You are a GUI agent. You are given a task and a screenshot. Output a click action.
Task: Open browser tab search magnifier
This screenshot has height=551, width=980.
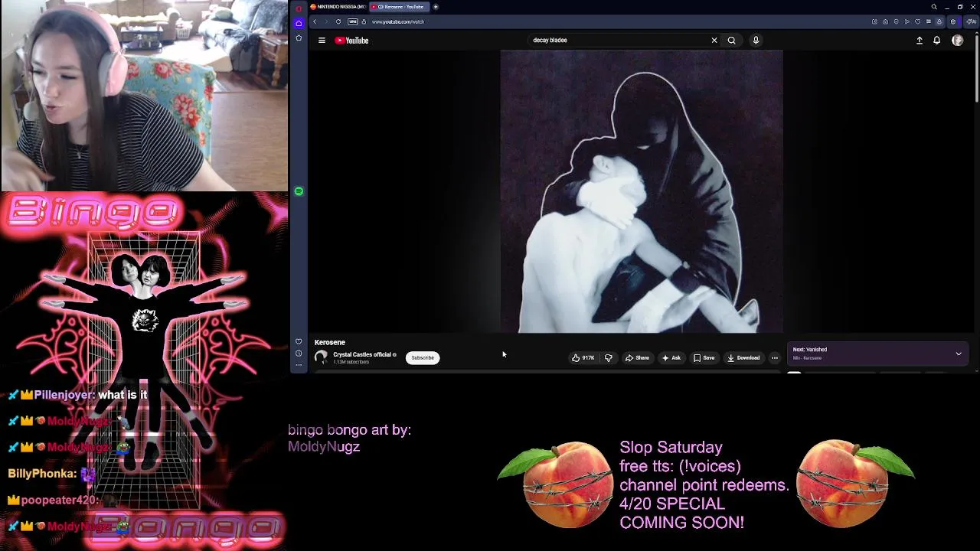pyautogui.click(x=934, y=7)
